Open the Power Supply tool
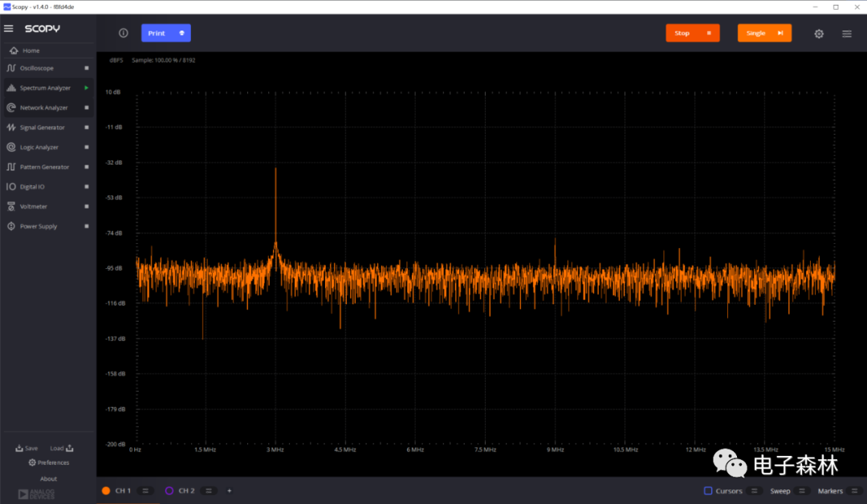This screenshot has height=504, width=867. coord(48,226)
